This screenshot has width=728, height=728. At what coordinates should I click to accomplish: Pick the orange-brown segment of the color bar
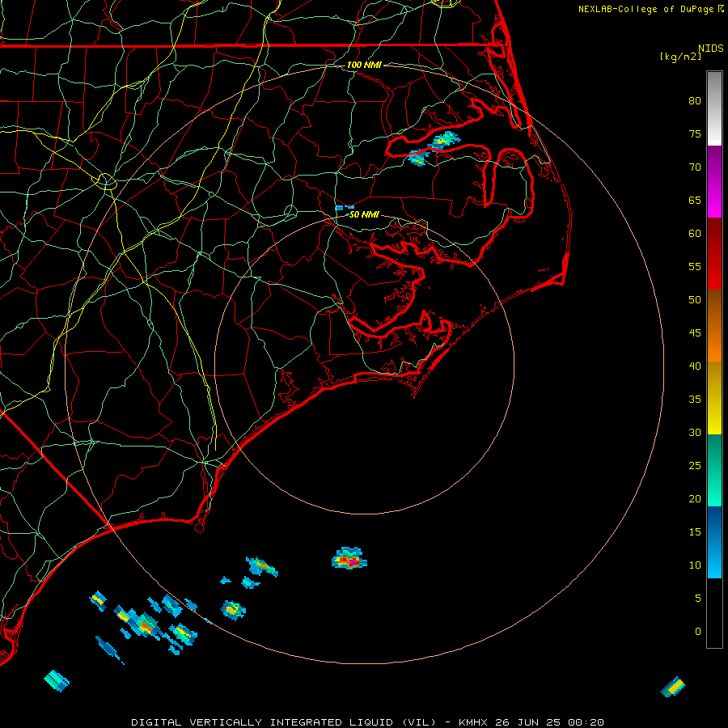click(x=714, y=325)
